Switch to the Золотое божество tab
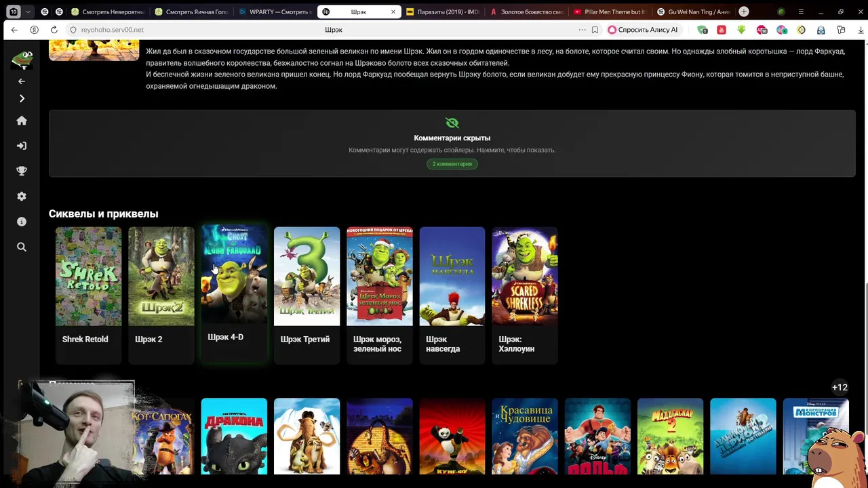This screenshot has height=488, width=868. coord(527,12)
